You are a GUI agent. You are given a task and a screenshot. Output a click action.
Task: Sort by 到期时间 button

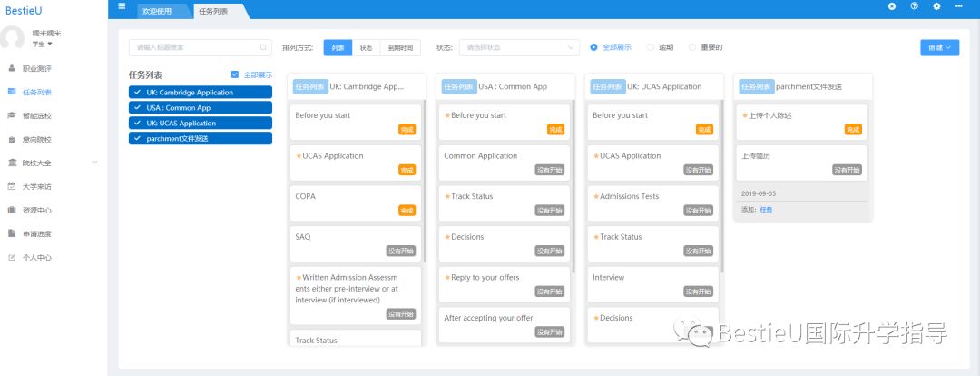[x=400, y=47]
